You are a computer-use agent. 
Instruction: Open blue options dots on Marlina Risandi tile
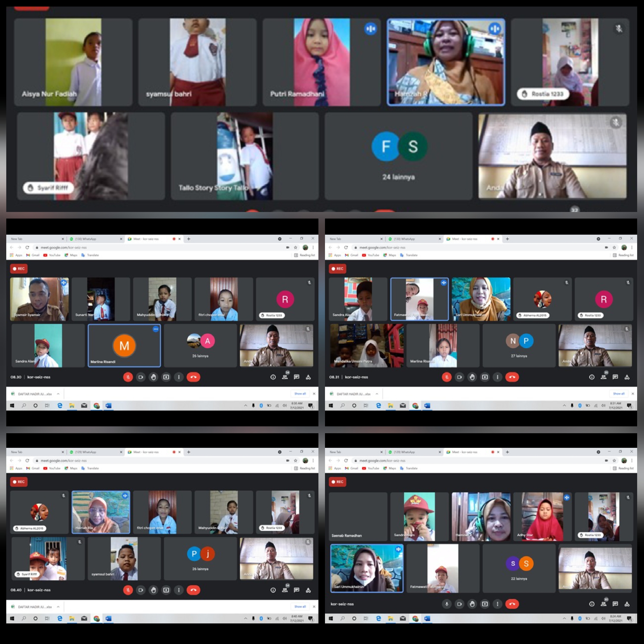156,329
